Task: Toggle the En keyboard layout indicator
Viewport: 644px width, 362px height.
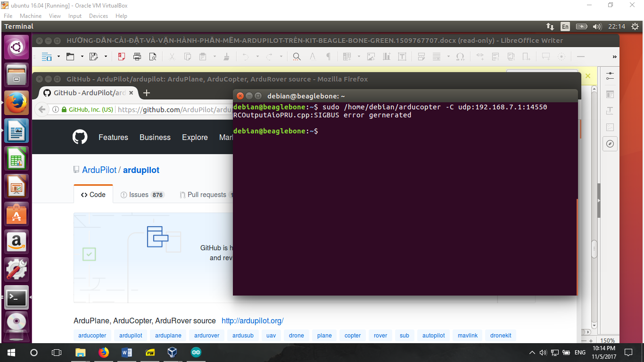Action: coord(565,26)
